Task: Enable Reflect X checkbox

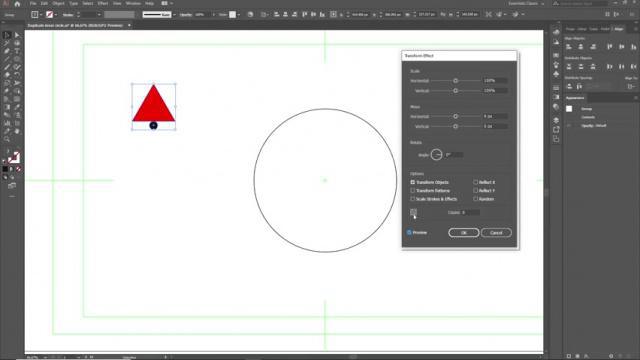Action: pyautogui.click(x=476, y=182)
